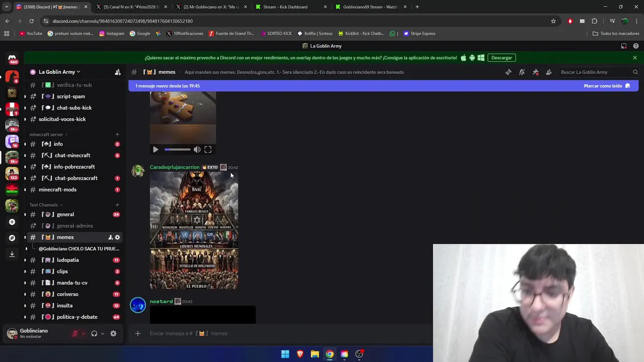Screen dimensions: 644x362
Task: Open browser tab search dropdown
Action: [7, 7]
